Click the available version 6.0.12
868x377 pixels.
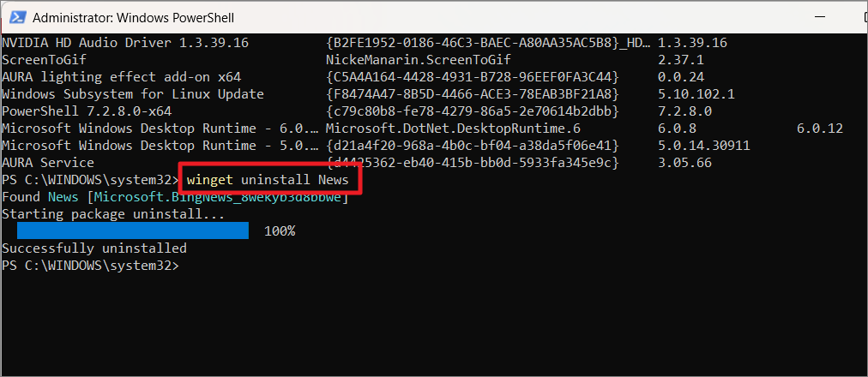(x=820, y=129)
